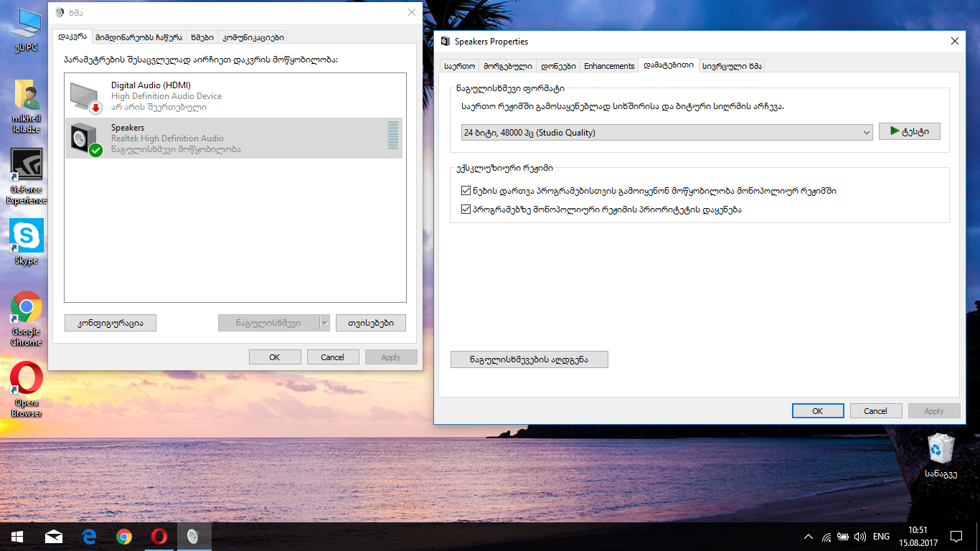
Task: Expand the arrow beside the ნაგულისხმევი button
Action: click(324, 323)
